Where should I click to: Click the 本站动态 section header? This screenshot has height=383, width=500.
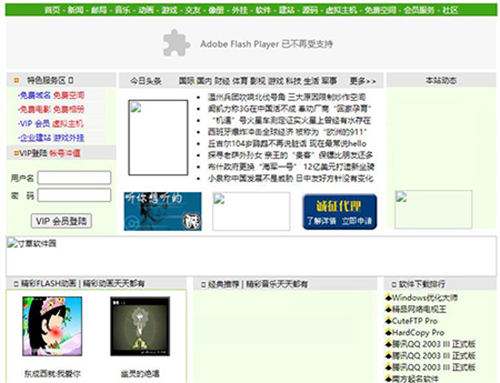(441, 80)
